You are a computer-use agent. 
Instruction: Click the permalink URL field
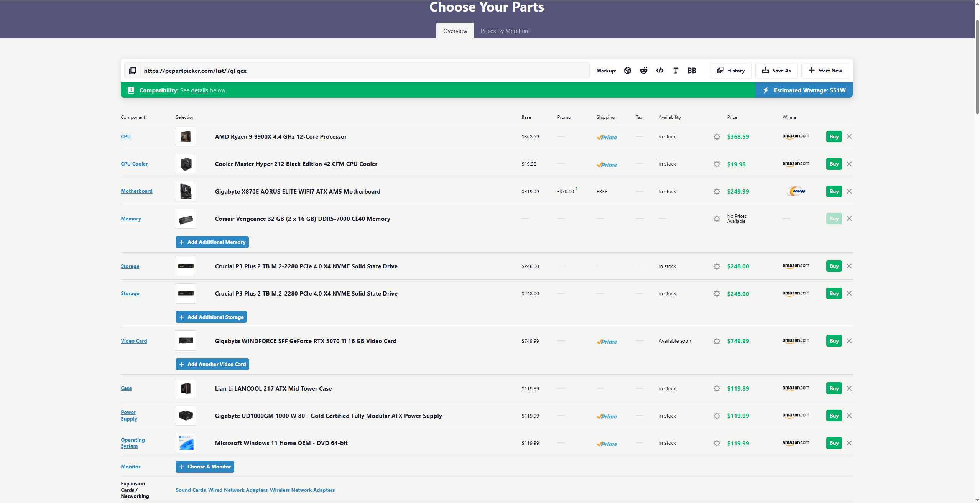364,71
